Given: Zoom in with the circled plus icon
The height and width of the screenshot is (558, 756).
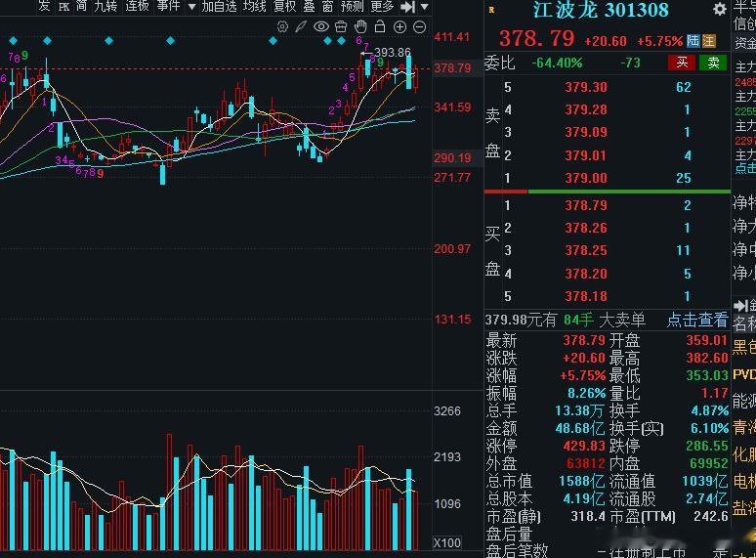Looking at the screenshot, I should click(x=399, y=27).
